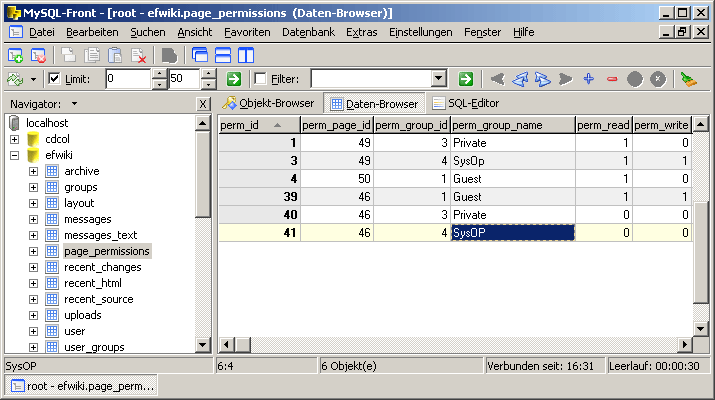
Task: Insert a new record with plus icon
Action: coord(588,79)
